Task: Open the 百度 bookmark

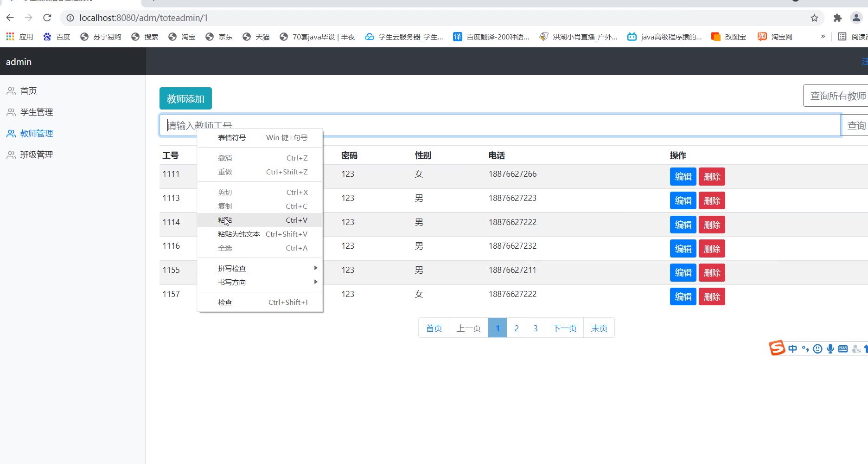Action: (x=57, y=37)
